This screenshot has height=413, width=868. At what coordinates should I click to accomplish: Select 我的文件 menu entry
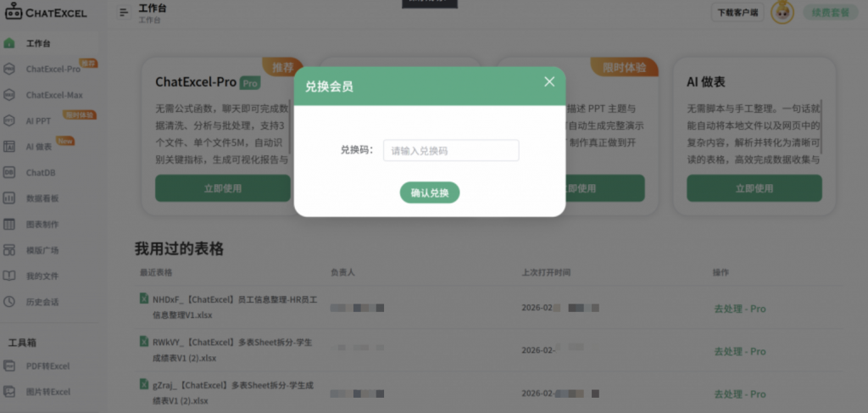42,276
